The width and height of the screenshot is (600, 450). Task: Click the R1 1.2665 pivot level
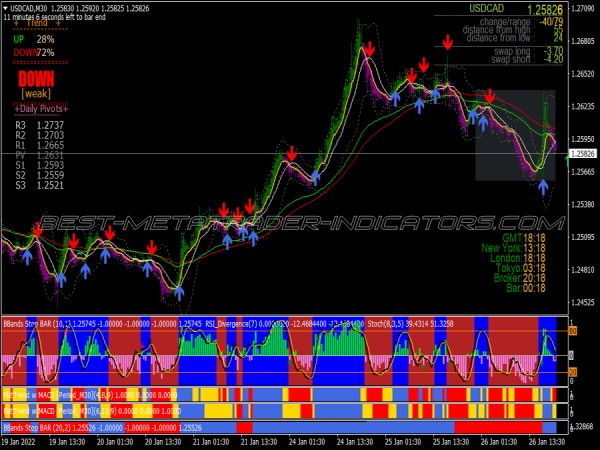(39, 145)
